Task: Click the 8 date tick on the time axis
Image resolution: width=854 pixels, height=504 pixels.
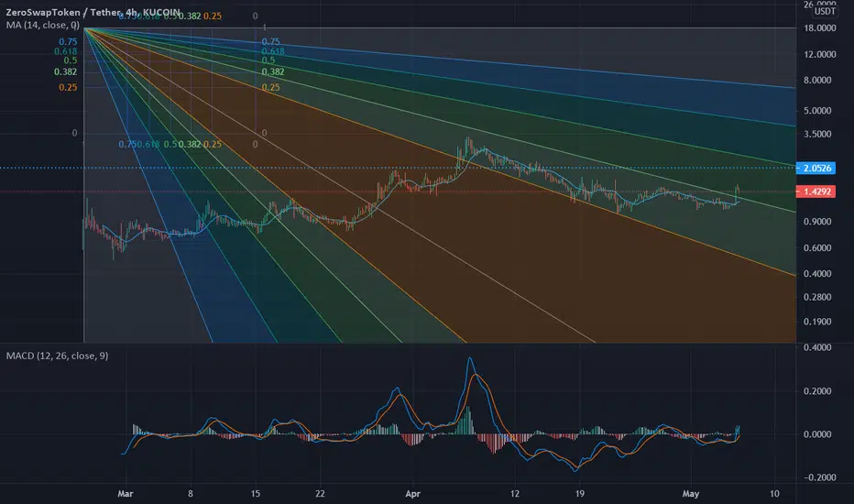Action: pyautogui.click(x=190, y=494)
